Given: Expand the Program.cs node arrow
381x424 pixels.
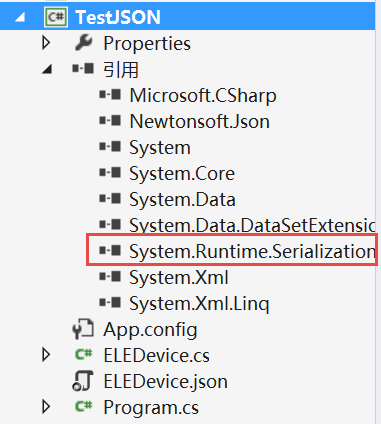Looking at the screenshot, I should tap(46, 407).
